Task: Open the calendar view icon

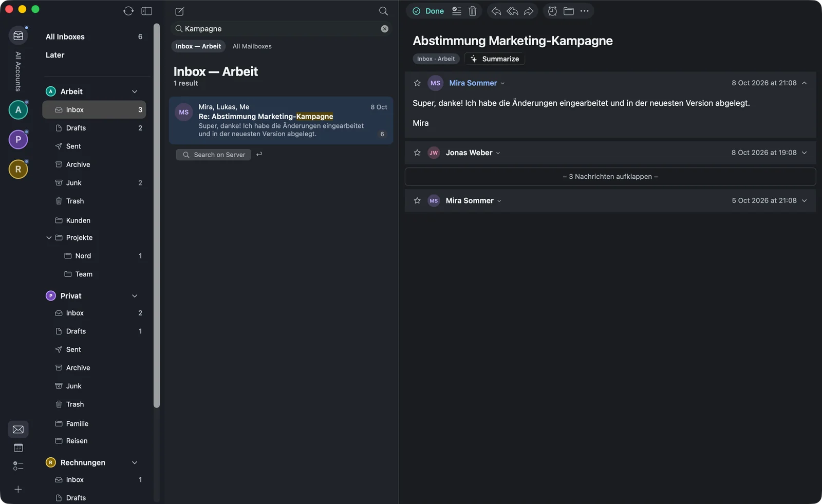Action: (18, 448)
